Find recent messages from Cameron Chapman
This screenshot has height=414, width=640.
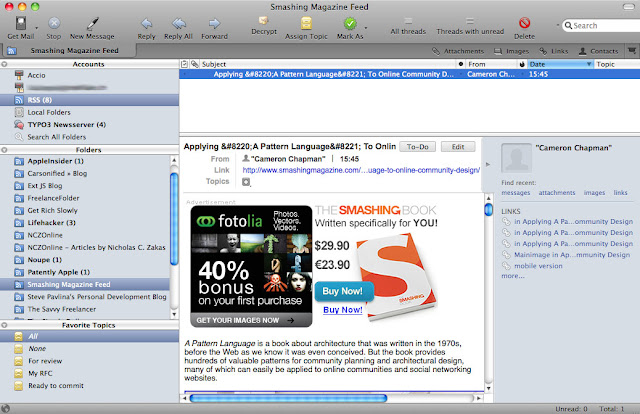tap(516, 193)
